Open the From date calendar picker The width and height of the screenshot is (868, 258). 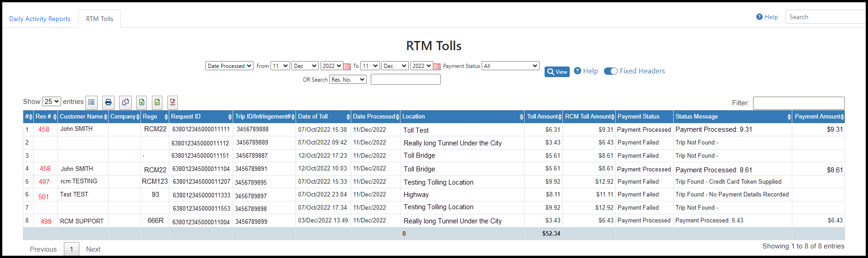coord(347,67)
